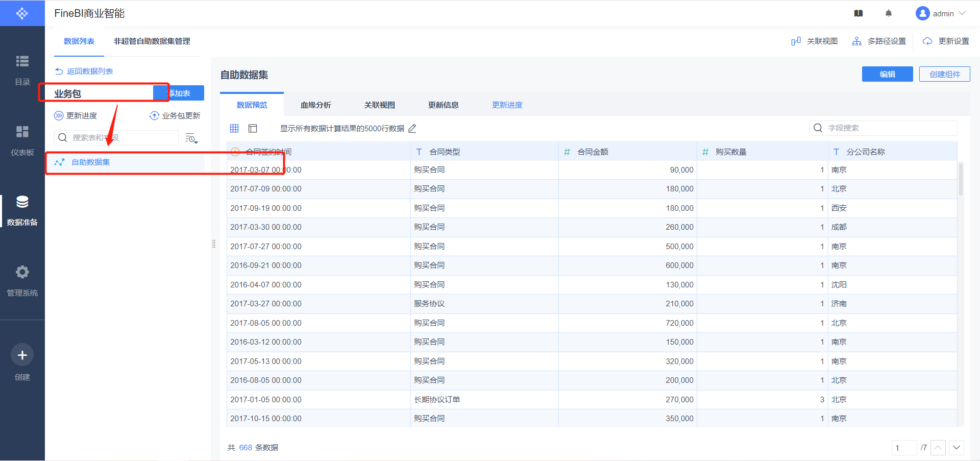The image size is (980, 461).
Task: Switch to the 非超管自助数据集管理 tab
Action: point(152,41)
